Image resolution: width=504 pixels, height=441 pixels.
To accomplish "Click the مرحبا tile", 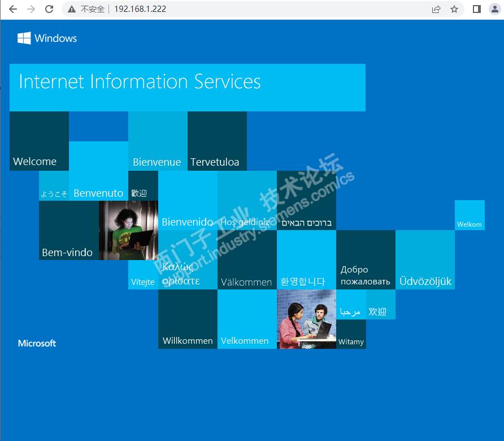I will point(351,305).
